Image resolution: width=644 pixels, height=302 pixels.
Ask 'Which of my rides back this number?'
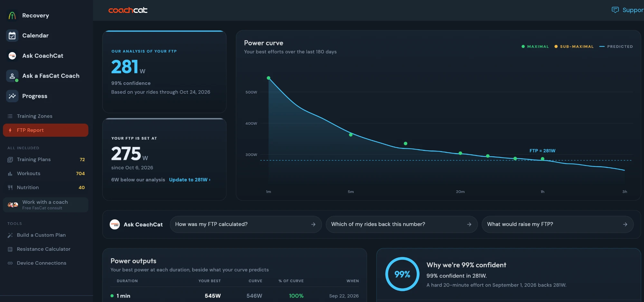point(402,224)
